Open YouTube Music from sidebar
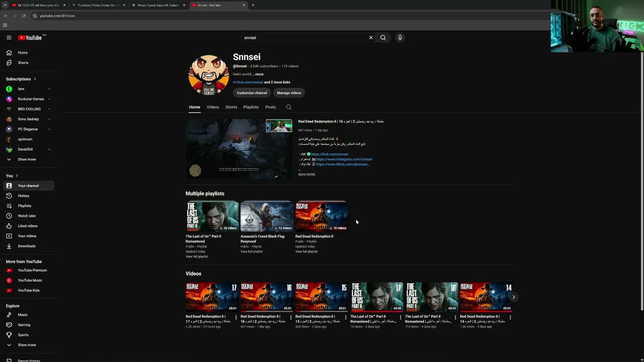Screen dimensions: 644x362 (x=29, y=281)
